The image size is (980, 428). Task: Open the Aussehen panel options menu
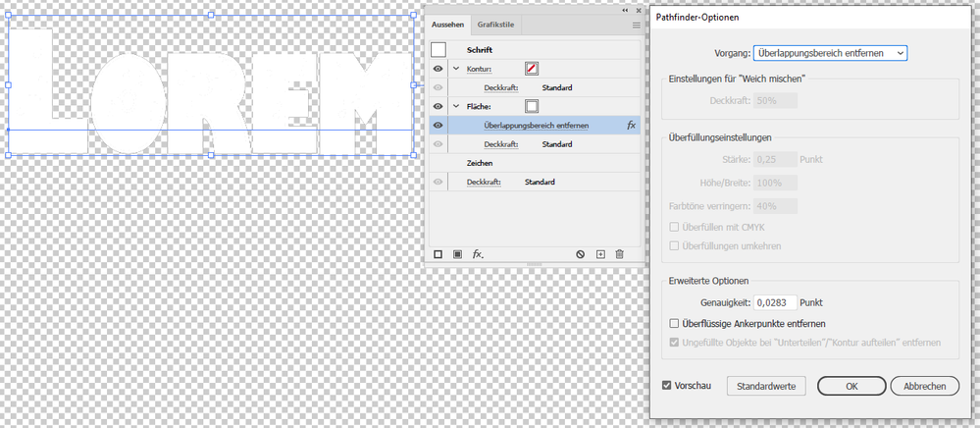(x=637, y=26)
